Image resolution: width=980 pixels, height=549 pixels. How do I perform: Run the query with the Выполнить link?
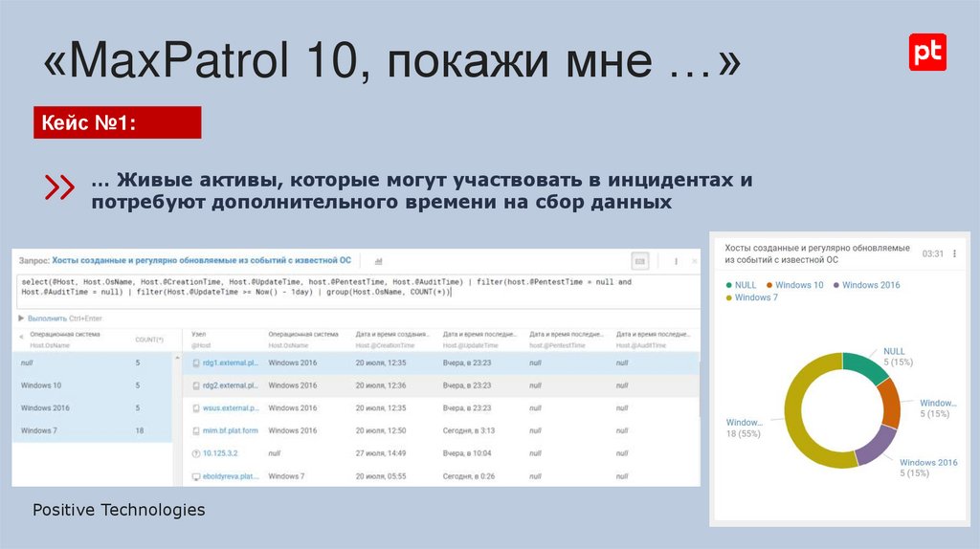point(48,318)
